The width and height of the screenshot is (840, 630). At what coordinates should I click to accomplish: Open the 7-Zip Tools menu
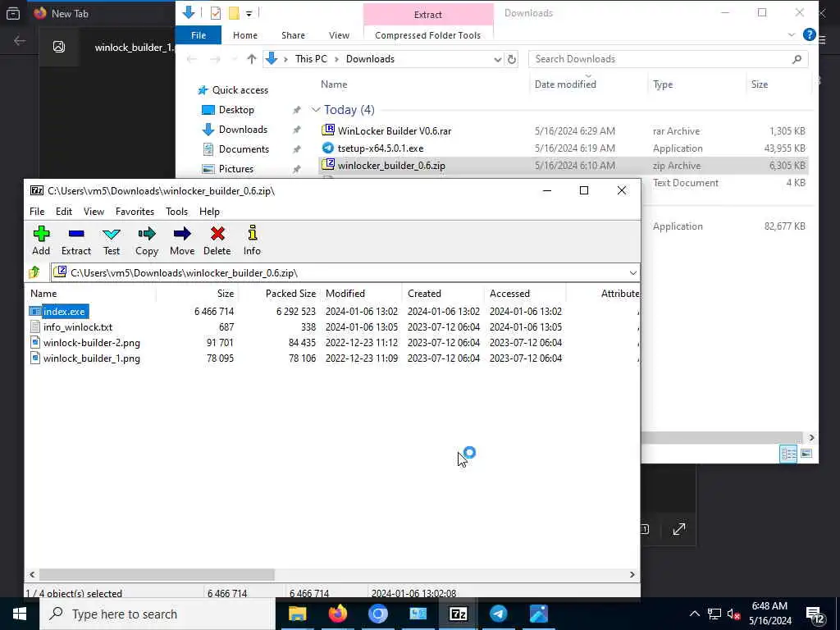click(x=177, y=212)
